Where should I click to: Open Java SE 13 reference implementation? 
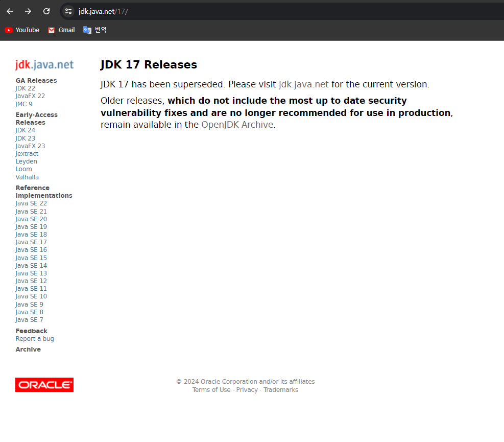click(31, 273)
